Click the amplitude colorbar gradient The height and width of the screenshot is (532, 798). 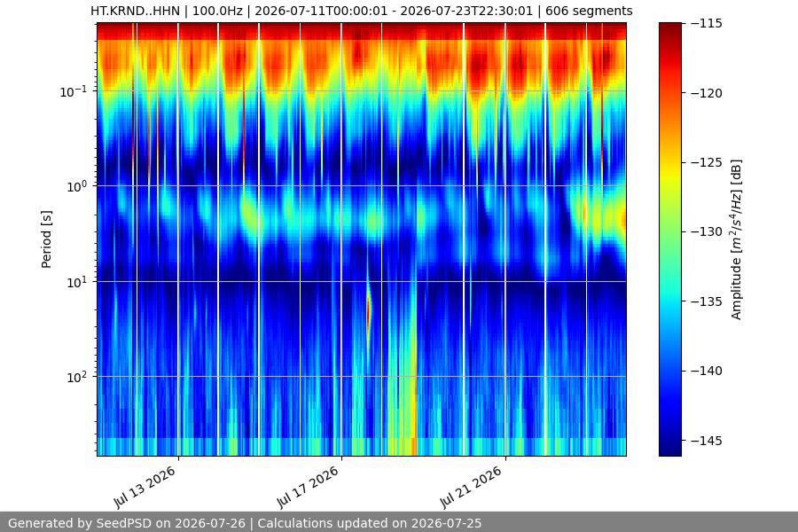pos(669,239)
